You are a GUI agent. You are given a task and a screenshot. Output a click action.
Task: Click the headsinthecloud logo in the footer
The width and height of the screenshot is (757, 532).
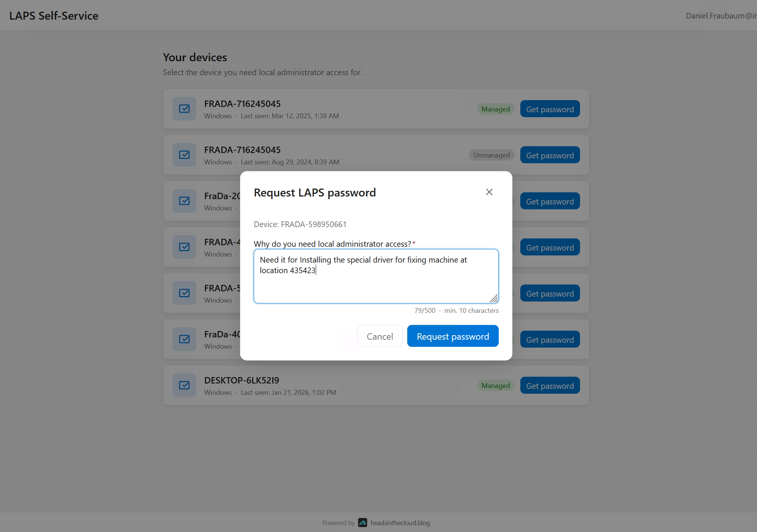click(x=363, y=523)
